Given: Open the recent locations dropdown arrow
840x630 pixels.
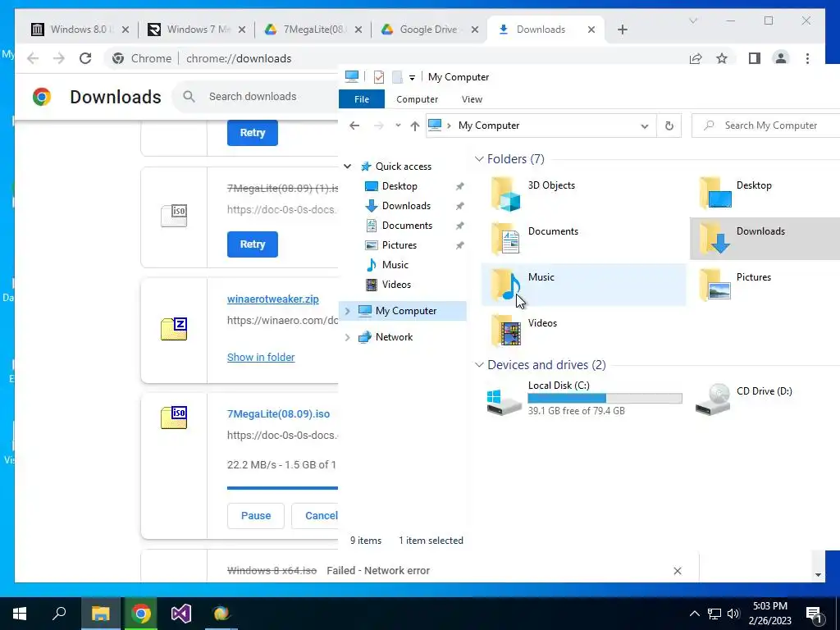Looking at the screenshot, I should [x=398, y=126].
